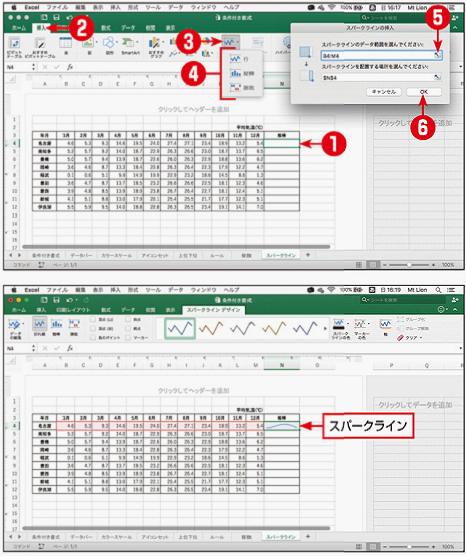Image resolution: width=466 pixels, height=556 pixels.
Task: Toggle 頂点(谷) low point checkbox
Action: tap(93, 328)
